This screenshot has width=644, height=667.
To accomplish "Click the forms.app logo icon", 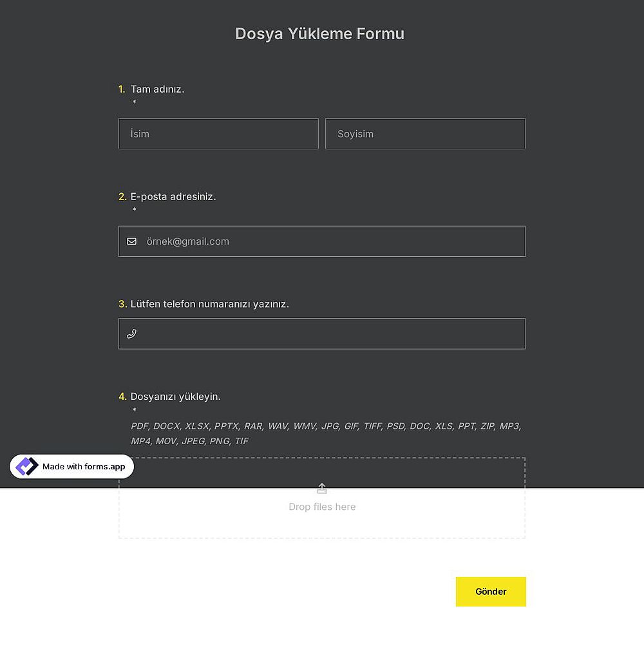I will click(27, 467).
